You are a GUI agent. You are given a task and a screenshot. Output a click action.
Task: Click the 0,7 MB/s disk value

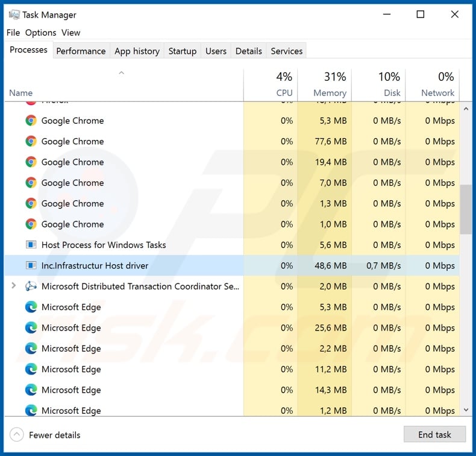(x=383, y=265)
